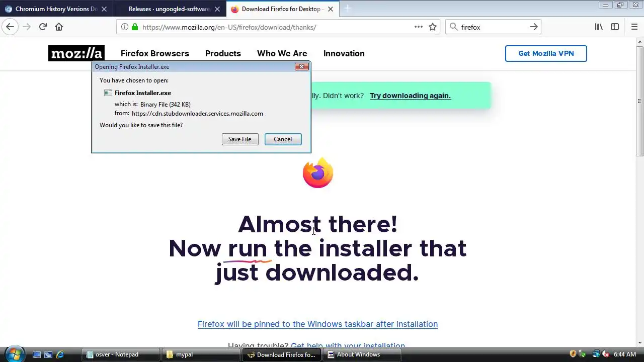Click the Firefox Installer.exe file icon
Viewport: 644px width, 362px height.
coord(108,93)
